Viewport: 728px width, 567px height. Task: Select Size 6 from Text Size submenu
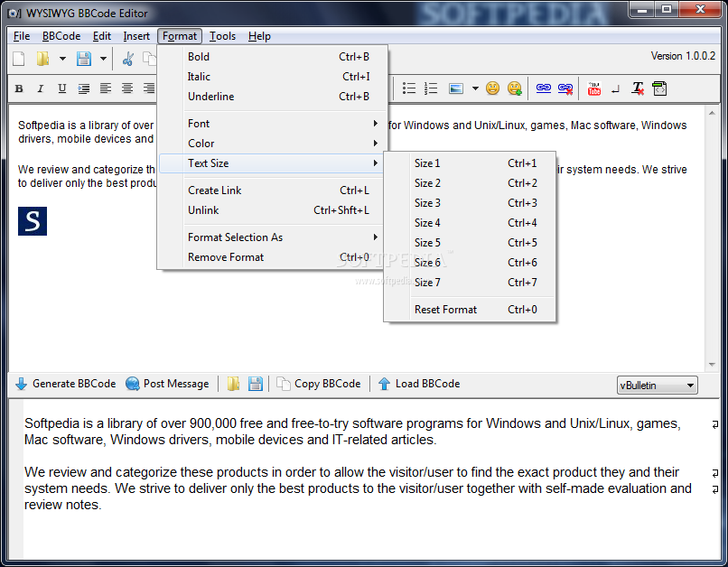pos(470,263)
